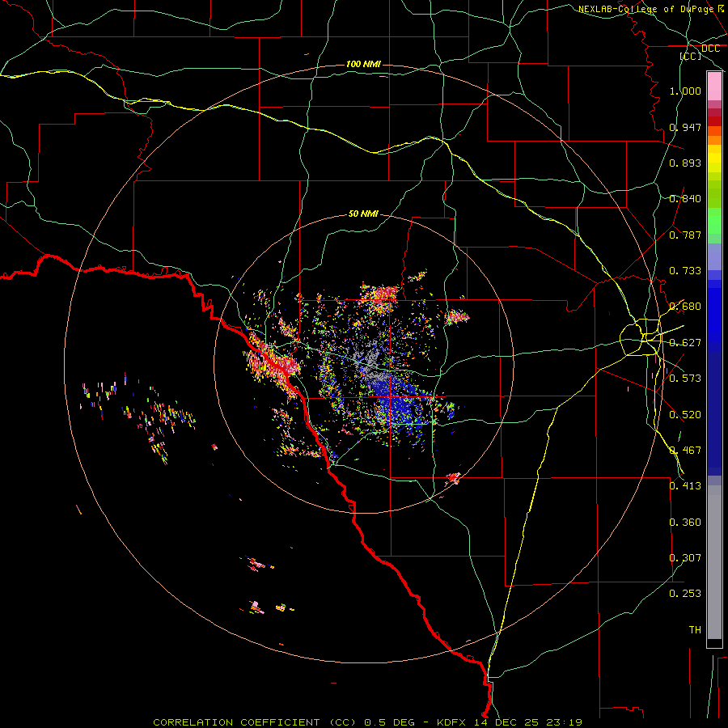
Task: Click the 0.520 legend value
Action: [x=685, y=415]
